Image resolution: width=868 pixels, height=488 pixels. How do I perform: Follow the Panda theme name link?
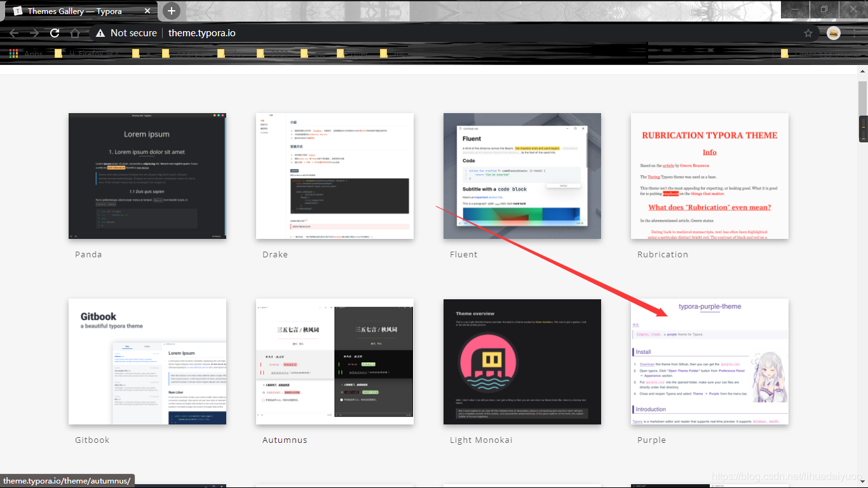coord(88,254)
